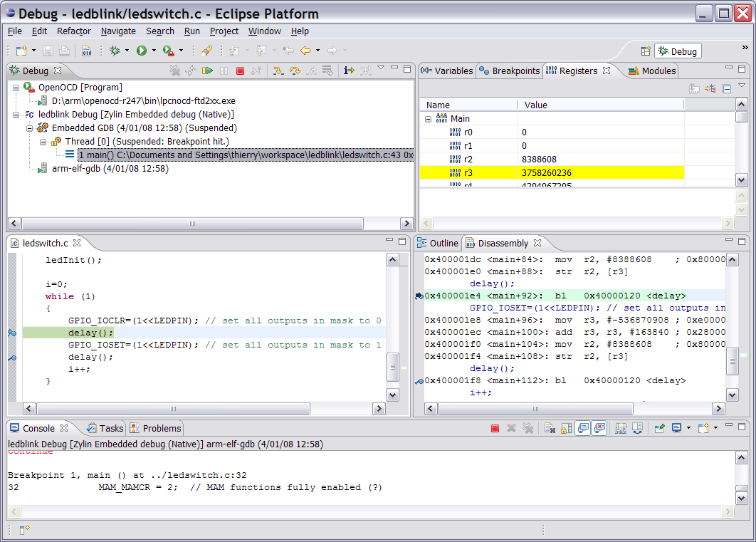The width and height of the screenshot is (756, 542).
Task: Select register r3 row
Action: tap(552, 172)
